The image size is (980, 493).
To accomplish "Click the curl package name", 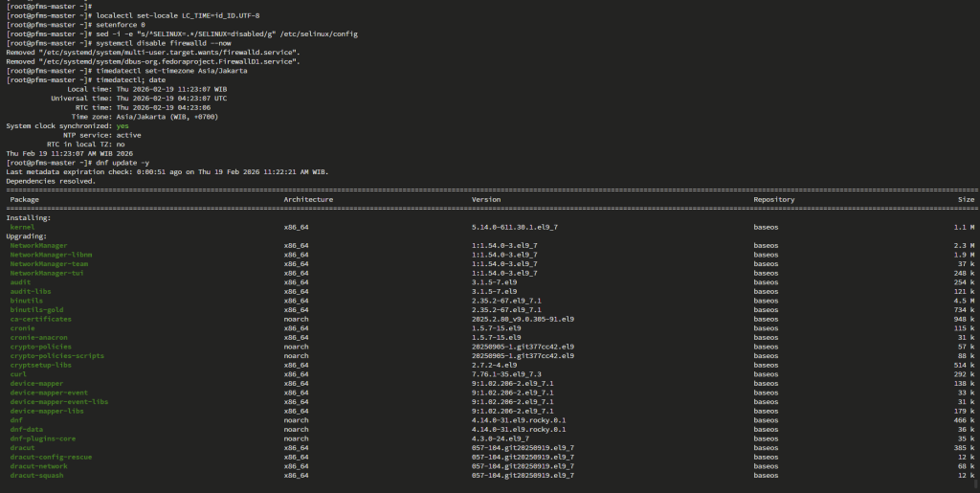I will (18, 374).
